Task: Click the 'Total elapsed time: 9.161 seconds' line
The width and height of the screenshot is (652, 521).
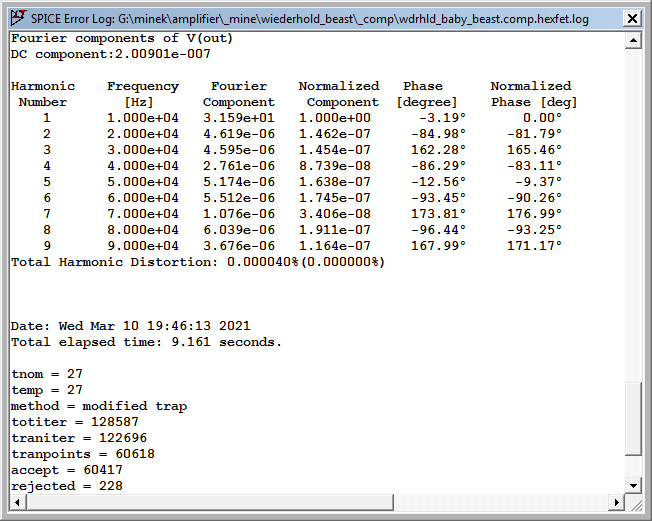Action: pyautogui.click(x=146, y=342)
